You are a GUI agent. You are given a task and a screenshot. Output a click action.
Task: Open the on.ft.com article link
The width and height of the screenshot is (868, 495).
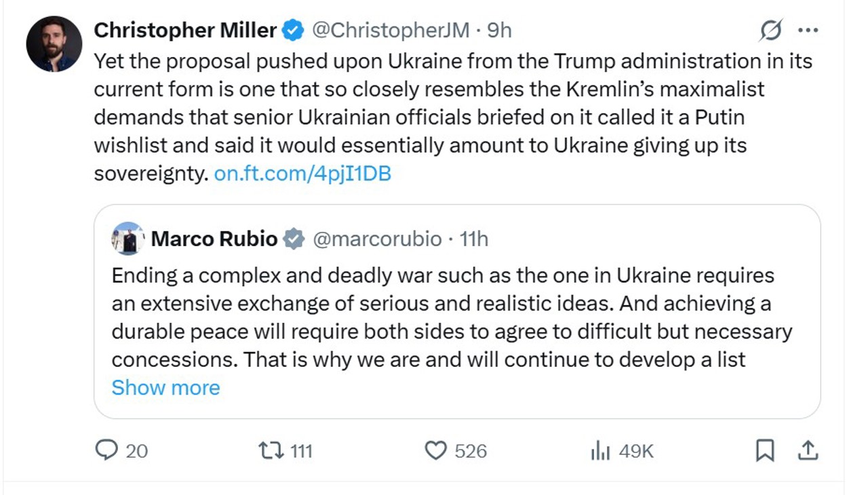[x=302, y=174]
